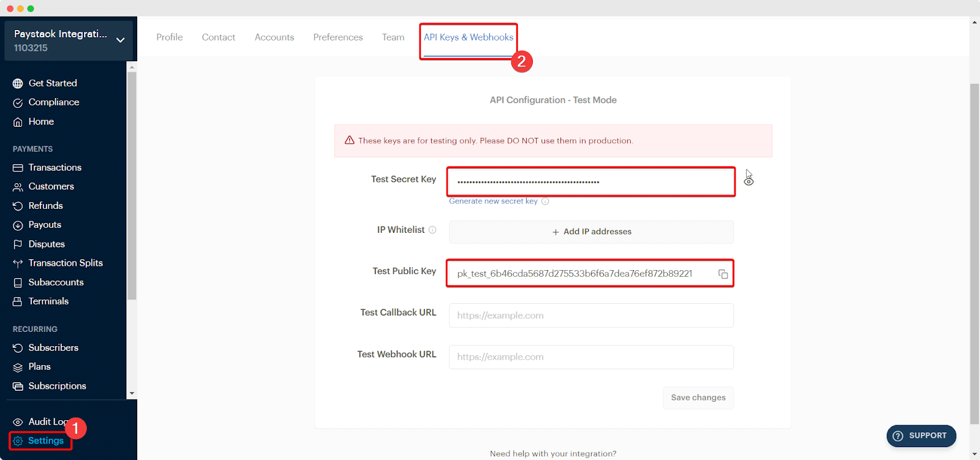Click the Transaction Splits fork icon
The height and width of the screenshot is (460, 980).
pyautogui.click(x=18, y=263)
